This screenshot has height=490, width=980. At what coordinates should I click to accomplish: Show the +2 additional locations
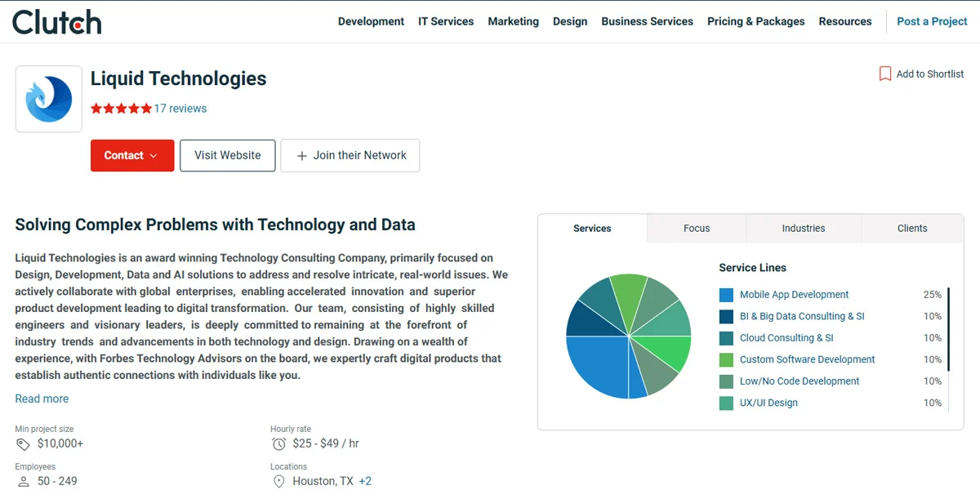pyautogui.click(x=365, y=481)
